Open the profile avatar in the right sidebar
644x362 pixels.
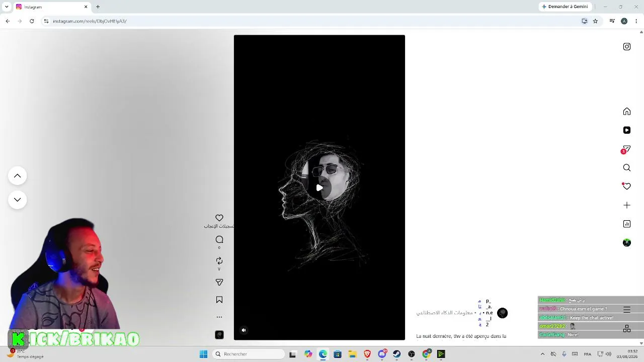[x=627, y=243]
